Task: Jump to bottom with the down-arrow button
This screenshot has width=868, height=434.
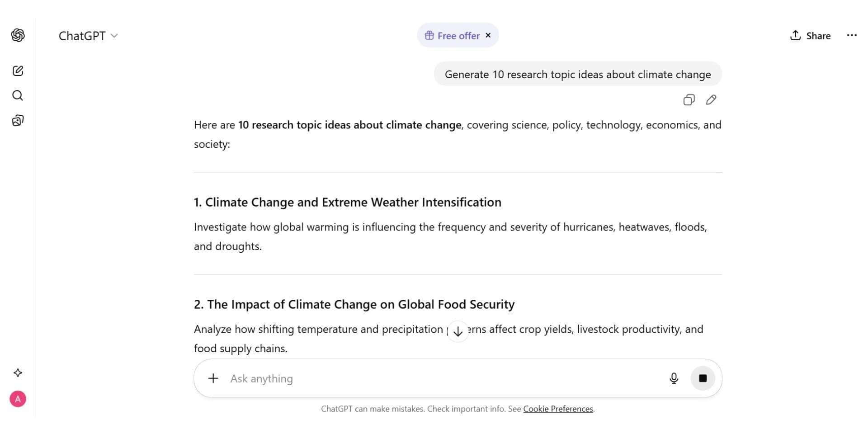Action: (458, 331)
